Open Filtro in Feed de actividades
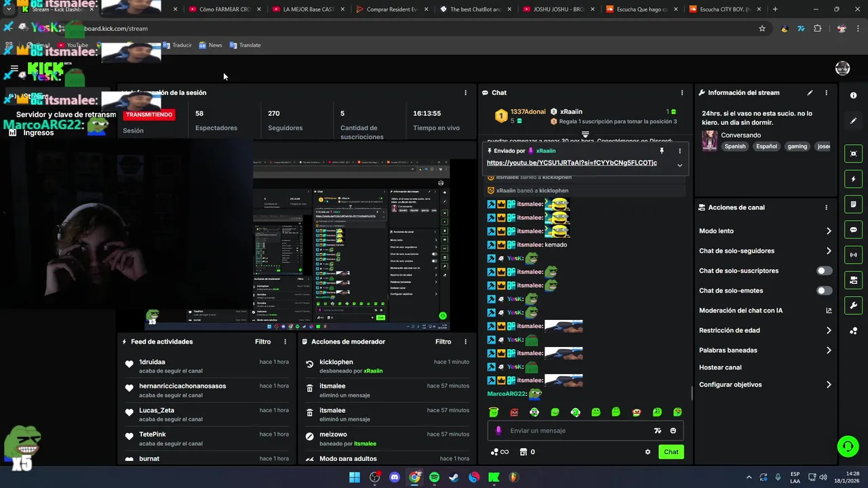The width and height of the screenshot is (868, 488). pos(262,342)
